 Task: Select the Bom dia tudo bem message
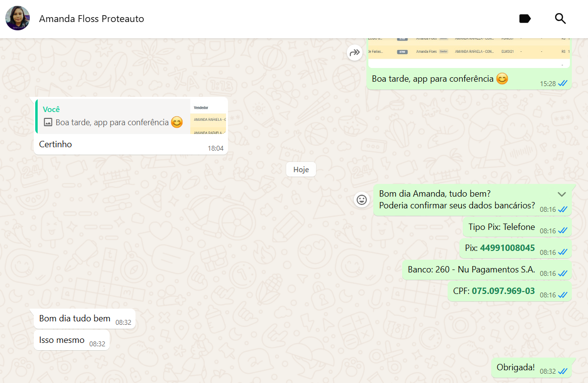(75, 318)
